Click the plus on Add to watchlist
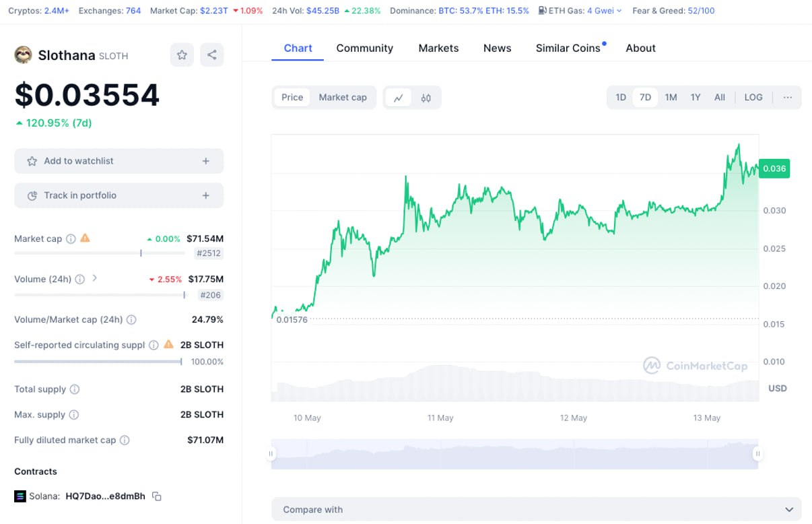The height and width of the screenshot is (524, 812). [206, 161]
